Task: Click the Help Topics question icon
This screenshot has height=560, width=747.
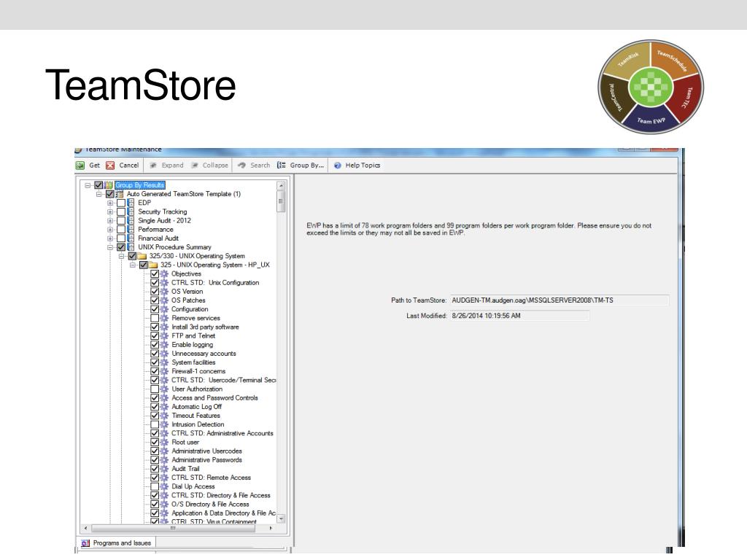Action: (x=338, y=166)
